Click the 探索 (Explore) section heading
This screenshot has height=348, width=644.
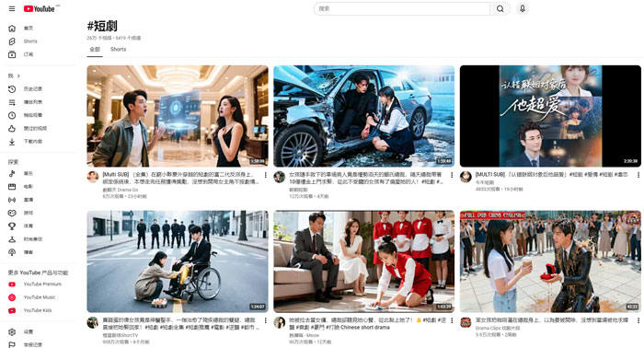(13, 162)
